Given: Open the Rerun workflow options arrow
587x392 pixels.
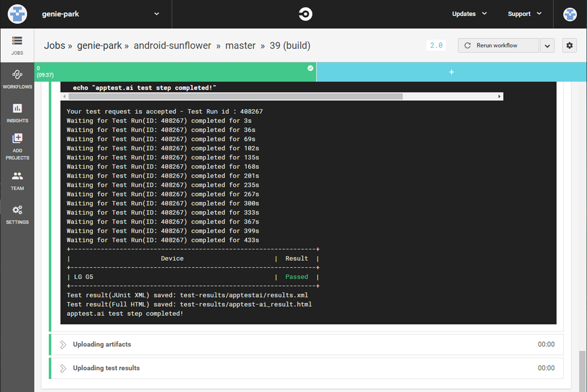Looking at the screenshot, I should click(x=547, y=46).
